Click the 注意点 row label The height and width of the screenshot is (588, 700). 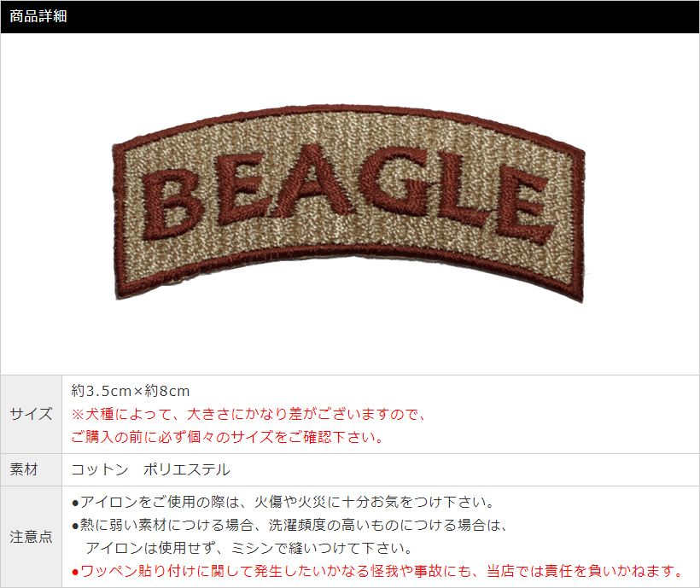click(31, 536)
